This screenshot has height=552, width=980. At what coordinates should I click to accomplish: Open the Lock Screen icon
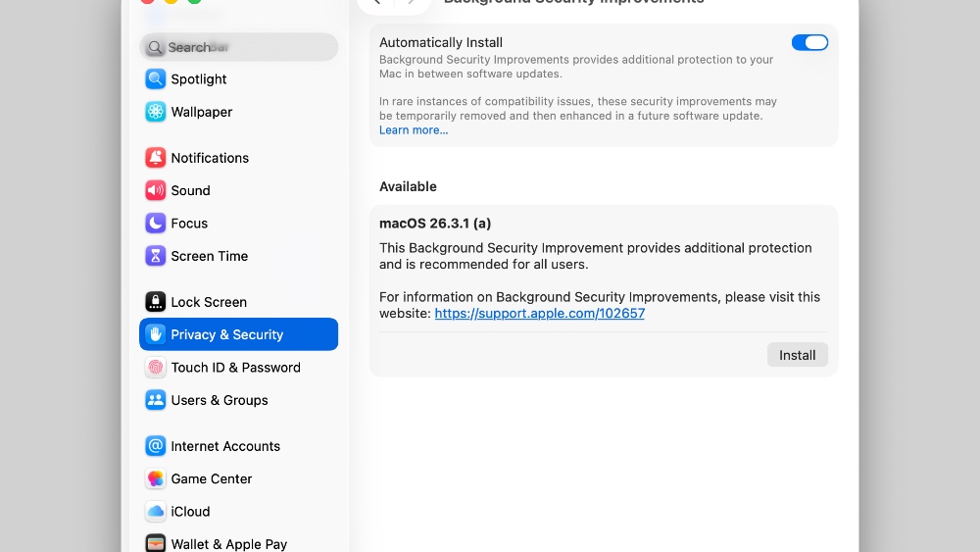(155, 302)
